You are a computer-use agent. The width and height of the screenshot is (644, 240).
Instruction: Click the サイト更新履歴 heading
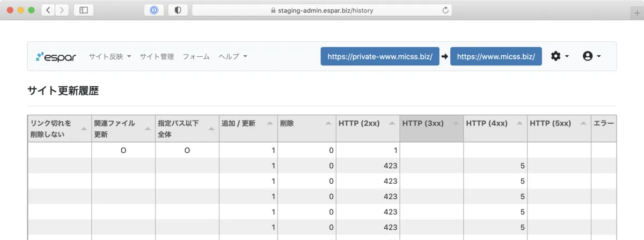pos(63,91)
